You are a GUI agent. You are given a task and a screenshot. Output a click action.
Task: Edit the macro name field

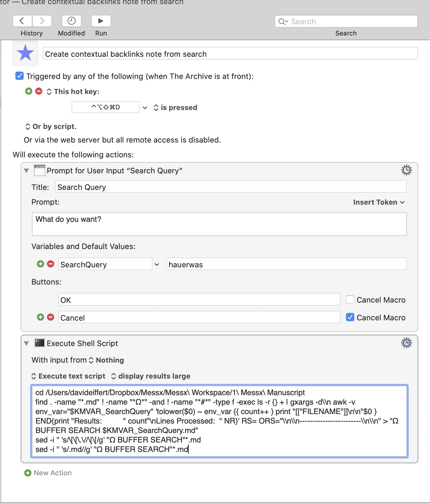230,54
